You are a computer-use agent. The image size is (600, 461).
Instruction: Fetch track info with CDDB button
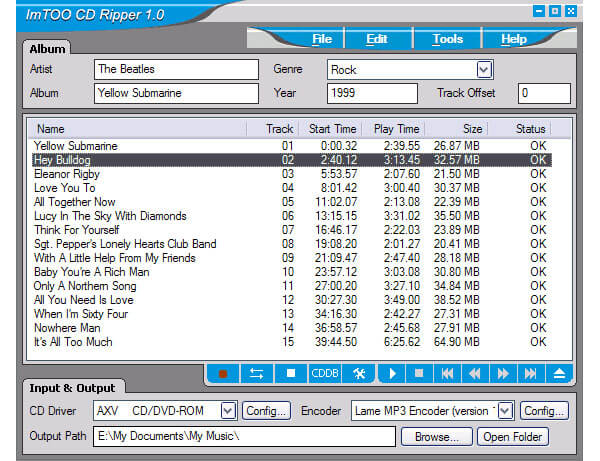[x=324, y=373]
